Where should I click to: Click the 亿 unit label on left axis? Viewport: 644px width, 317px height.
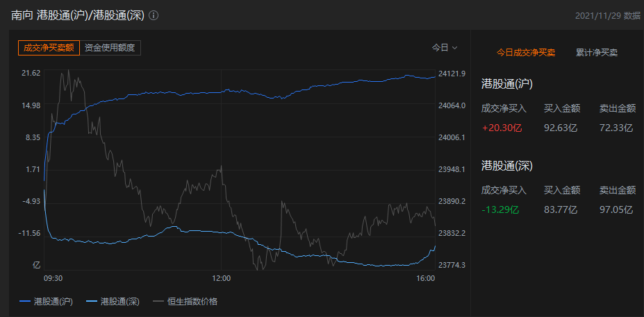coord(37,265)
